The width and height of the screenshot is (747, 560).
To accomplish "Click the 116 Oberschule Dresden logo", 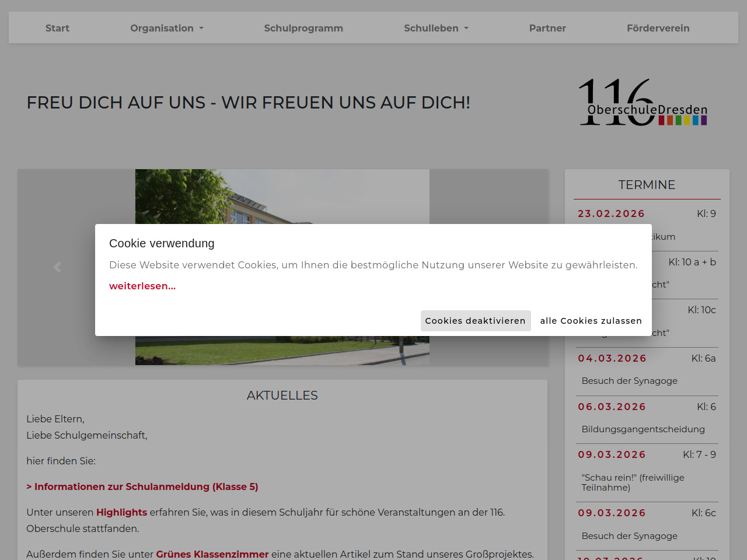I will 643,103.
